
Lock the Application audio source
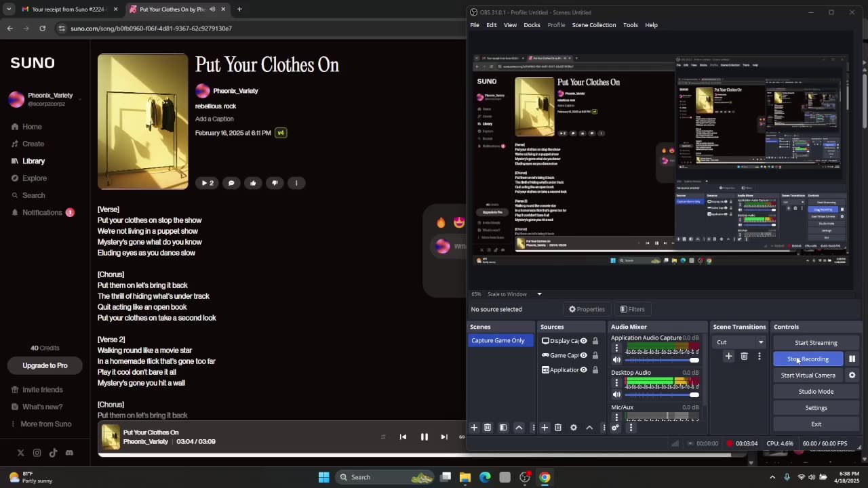[595, 369]
